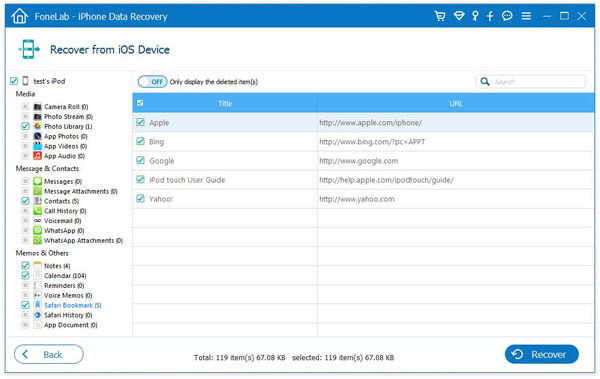
Task: Go Back using the Back button
Action: pos(49,354)
